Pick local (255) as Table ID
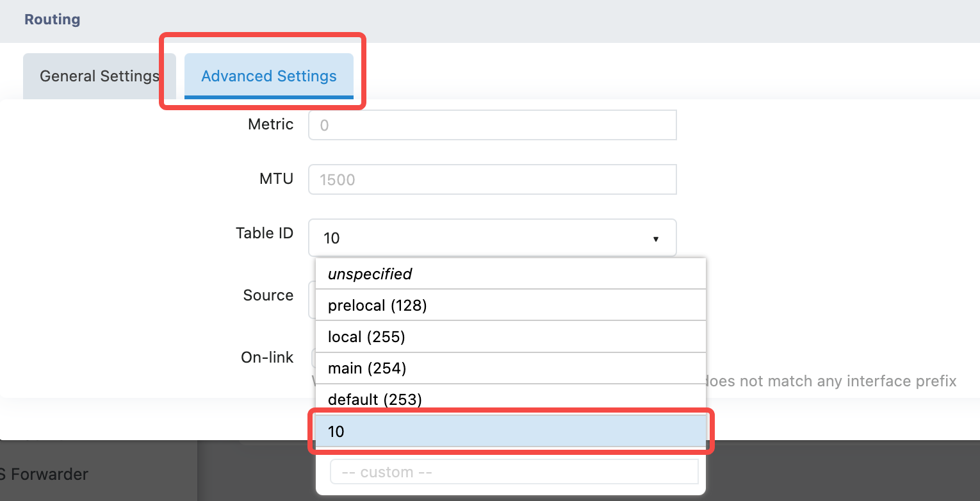This screenshot has width=980, height=501. point(510,336)
